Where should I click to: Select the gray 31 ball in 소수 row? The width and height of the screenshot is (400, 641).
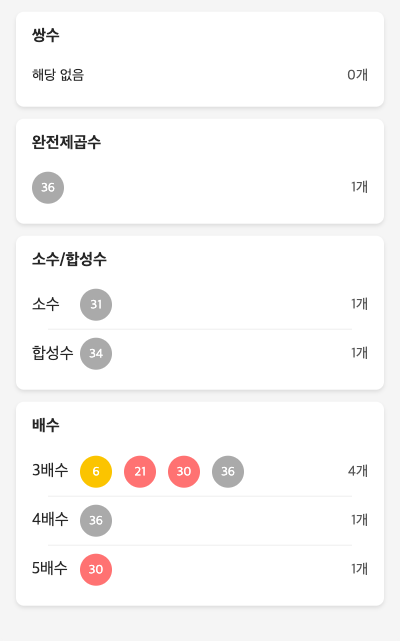[x=96, y=305]
